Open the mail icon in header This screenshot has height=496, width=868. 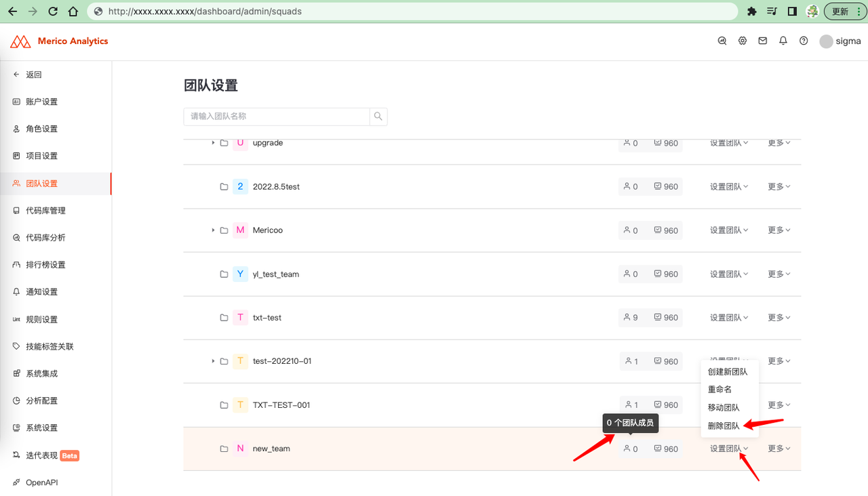763,41
